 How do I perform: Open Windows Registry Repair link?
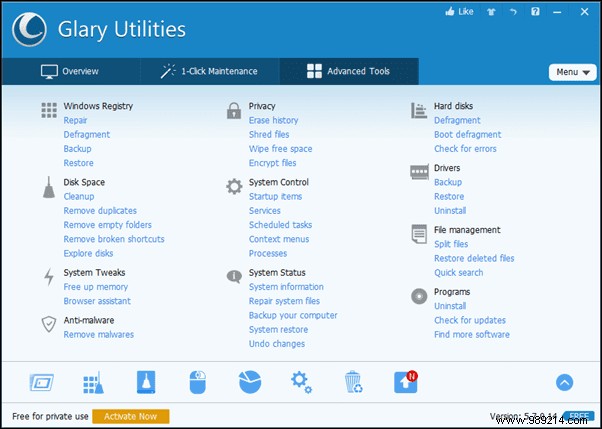click(x=75, y=120)
